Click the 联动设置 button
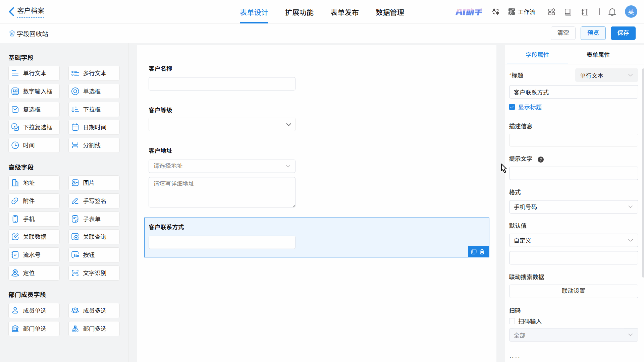Image resolution: width=644 pixels, height=362 pixels. click(573, 291)
